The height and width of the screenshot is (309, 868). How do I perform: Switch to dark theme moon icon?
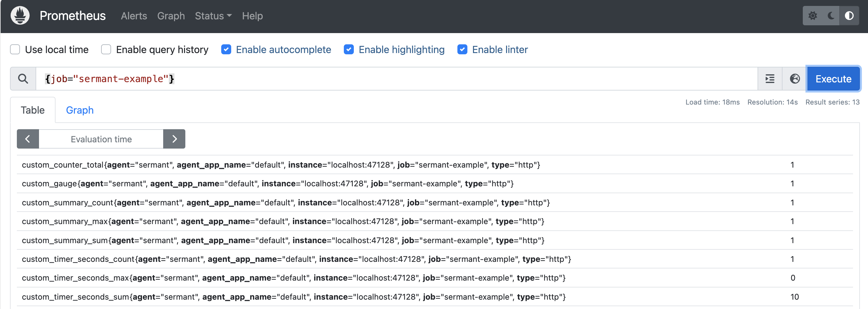click(x=831, y=16)
